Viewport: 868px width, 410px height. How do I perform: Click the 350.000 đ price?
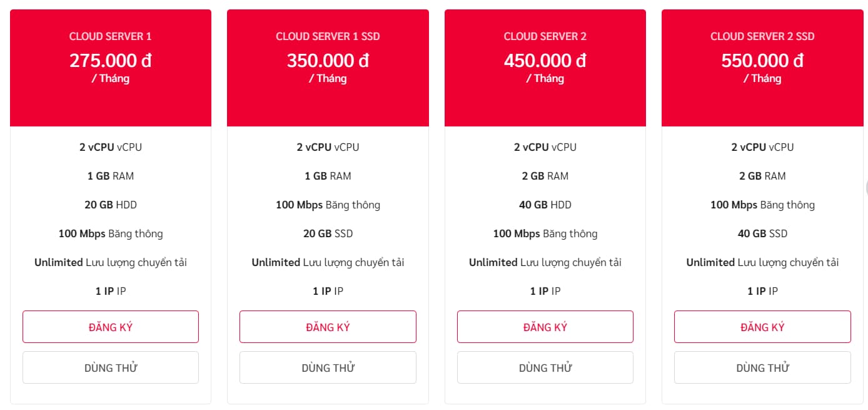coord(328,61)
